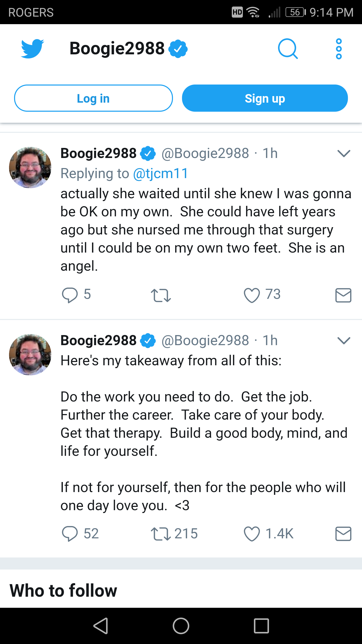Open the @tjcm11 mention link
The width and height of the screenshot is (362, 644).
(161, 174)
